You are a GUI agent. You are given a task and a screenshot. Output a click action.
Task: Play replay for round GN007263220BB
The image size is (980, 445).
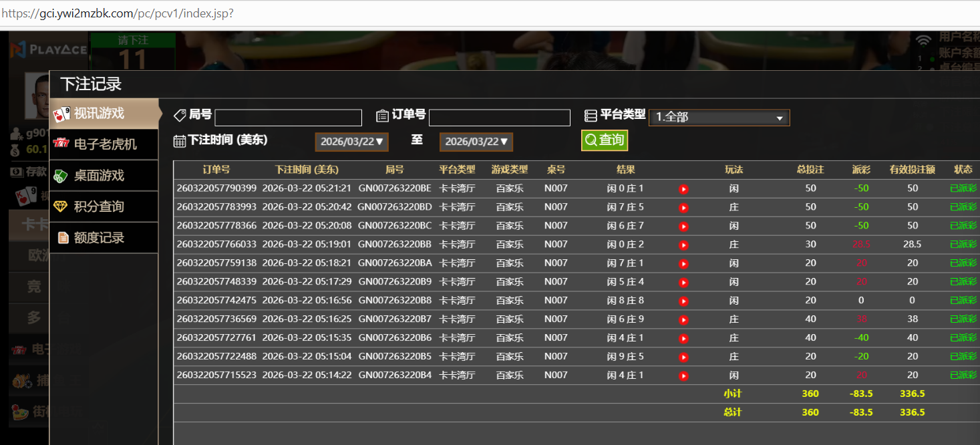coord(683,245)
